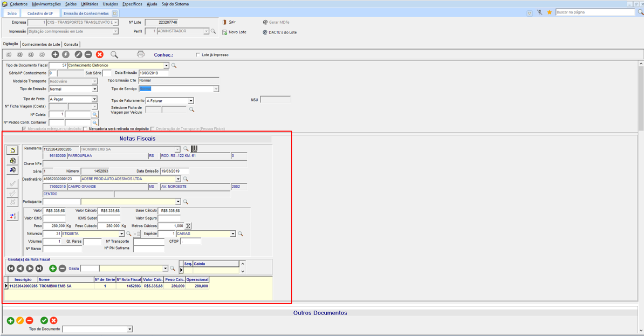Click Data Emissão field in header
This screenshot has height=336, width=644.
coord(154,73)
